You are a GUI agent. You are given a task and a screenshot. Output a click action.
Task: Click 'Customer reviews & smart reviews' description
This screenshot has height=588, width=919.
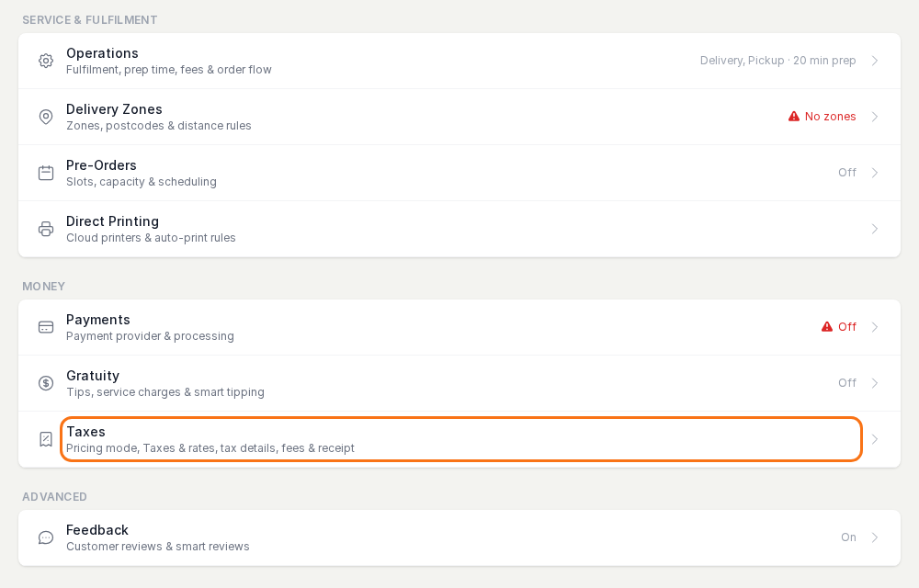[x=158, y=547]
